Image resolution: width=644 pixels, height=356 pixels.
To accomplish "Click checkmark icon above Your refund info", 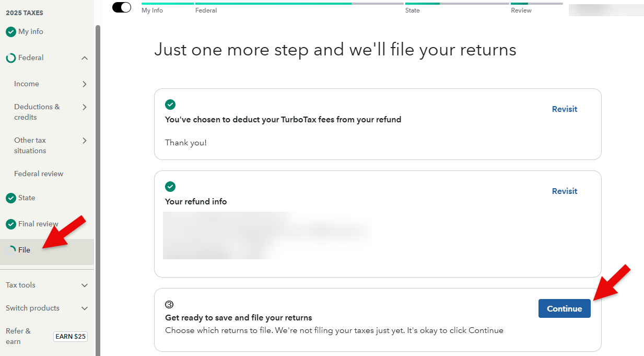I will 170,187.
